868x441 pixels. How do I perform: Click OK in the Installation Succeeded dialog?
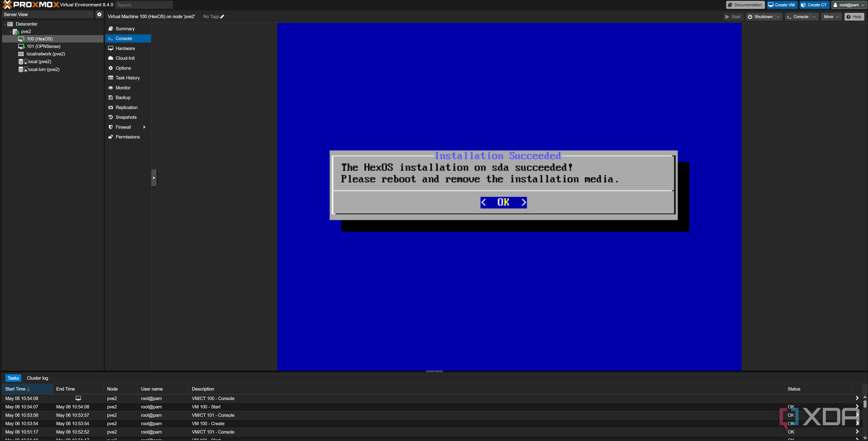[503, 202]
